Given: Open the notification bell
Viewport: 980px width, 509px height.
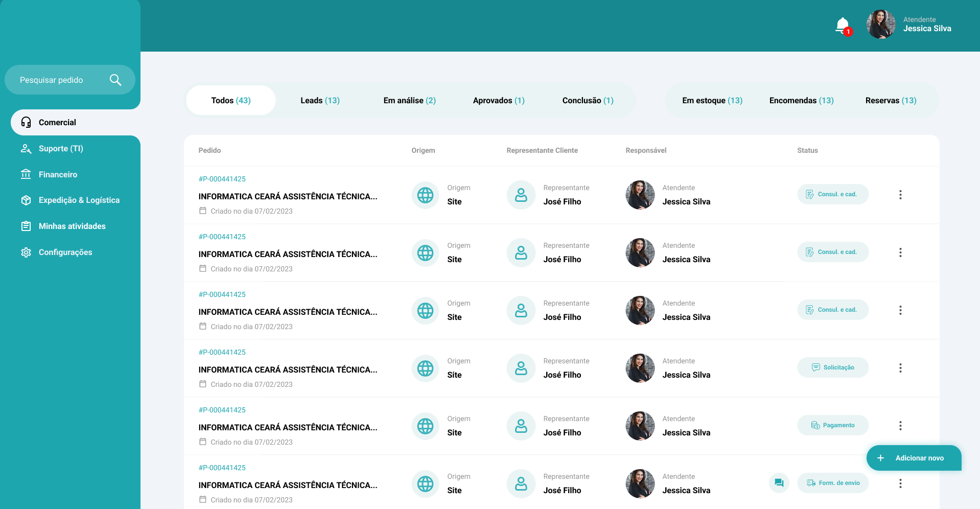Looking at the screenshot, I should 843,25.
